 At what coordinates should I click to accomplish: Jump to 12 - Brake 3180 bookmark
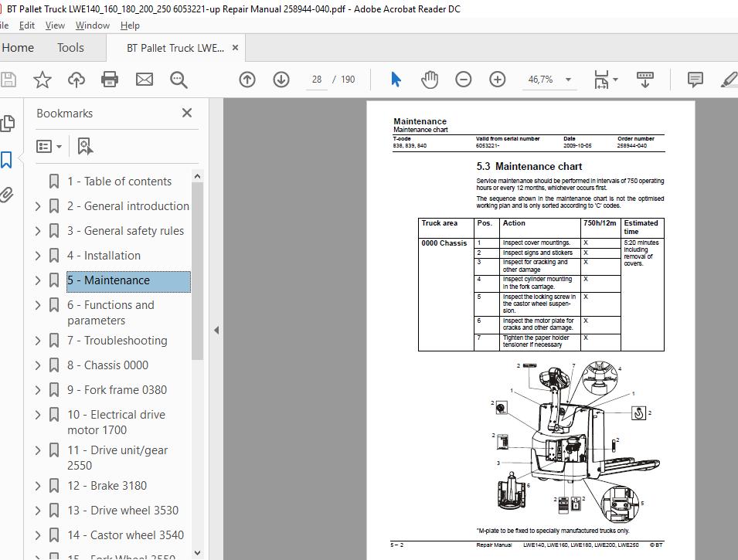(107, 486)
